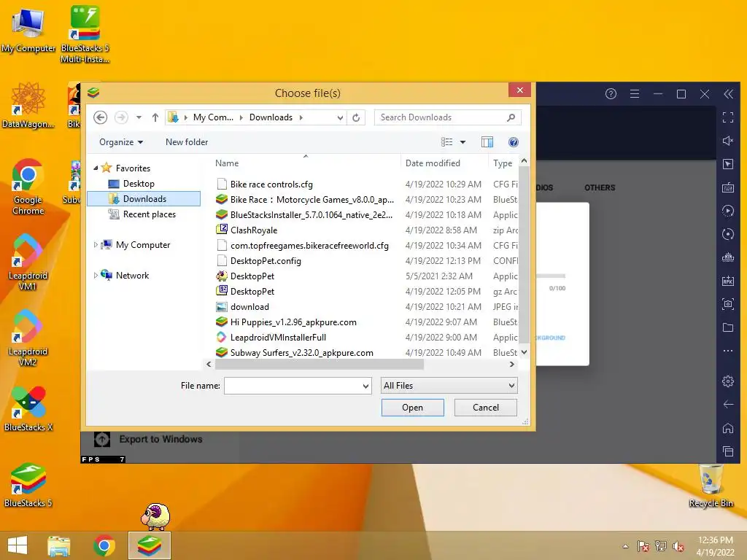Image resolution: width=747 pixels, height=560 pixels.
Task: Go to BlueStacks home icon
Action: point(728,427)
